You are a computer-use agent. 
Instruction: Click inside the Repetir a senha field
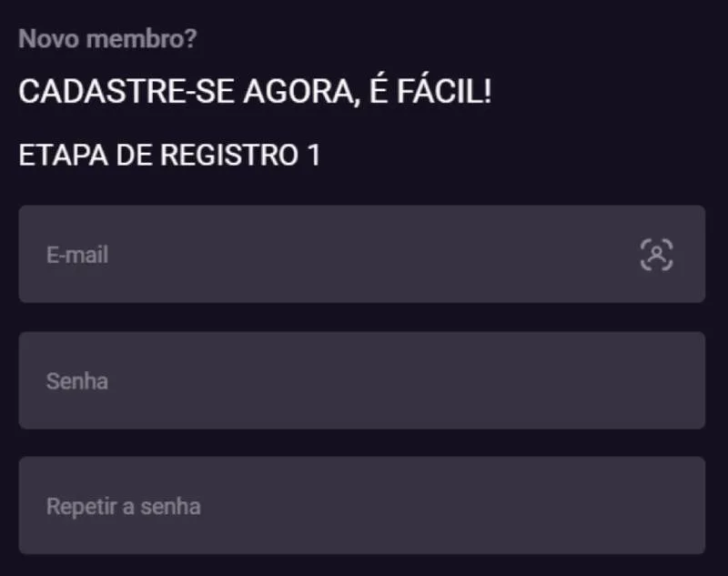(318, 505)
